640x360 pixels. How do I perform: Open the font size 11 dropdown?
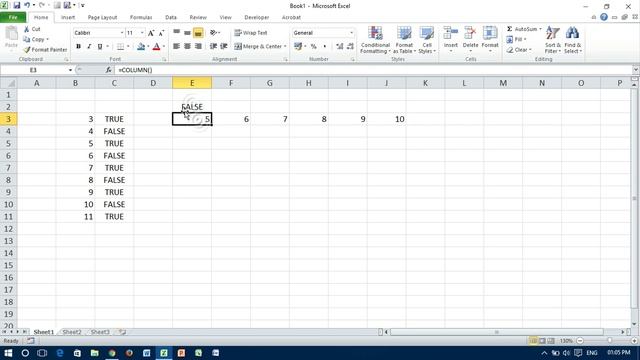tap(142, 33)
